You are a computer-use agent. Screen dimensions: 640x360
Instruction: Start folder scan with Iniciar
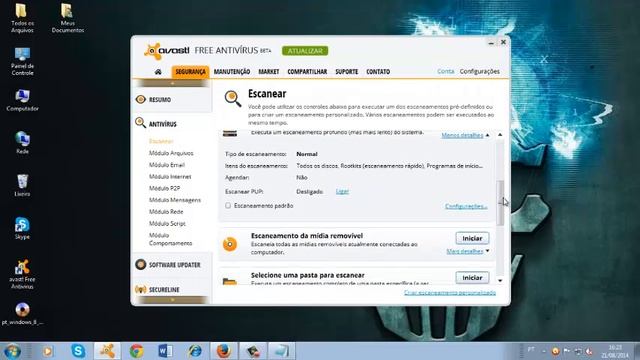[x=472, y=278]
